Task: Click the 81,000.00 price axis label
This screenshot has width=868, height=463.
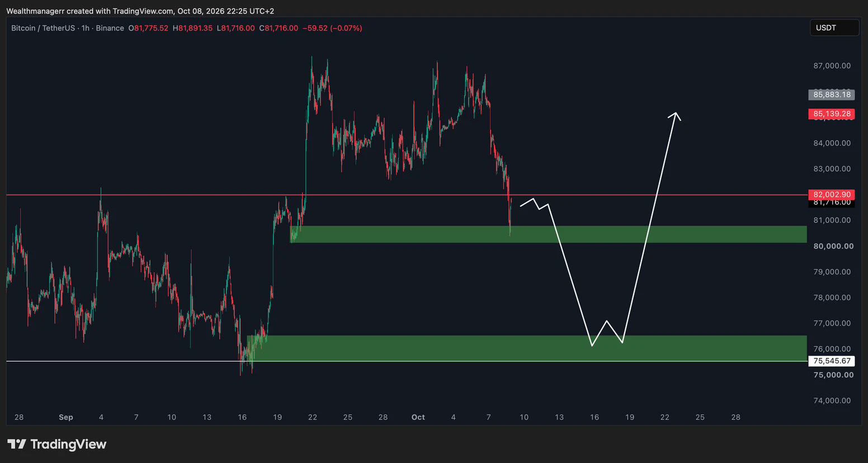Action: pos(832,220)
